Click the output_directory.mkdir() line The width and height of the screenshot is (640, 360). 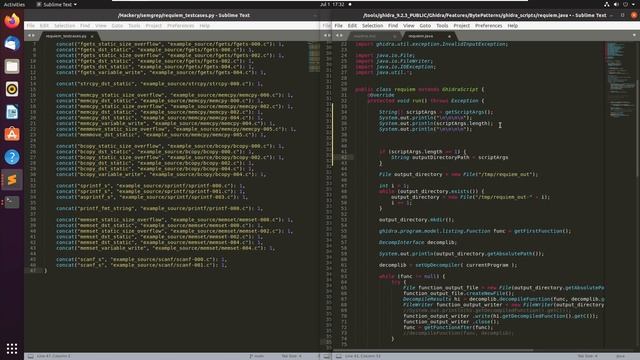click(x=416, y=220)
